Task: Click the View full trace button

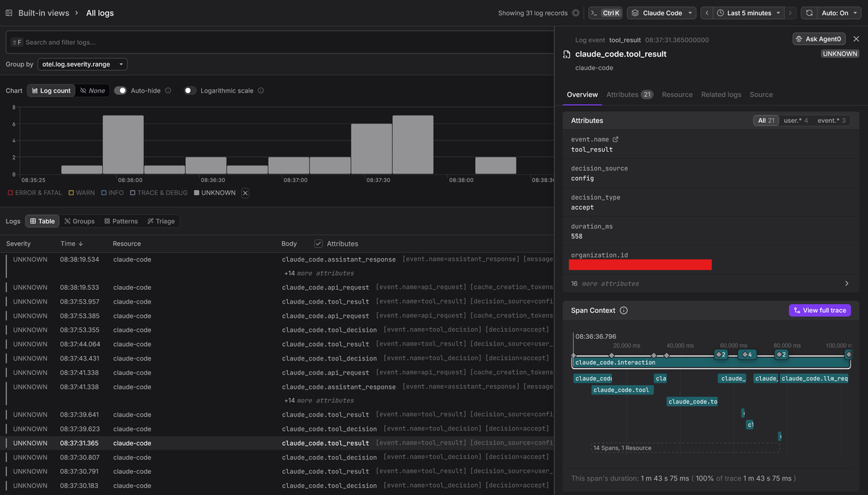Action: click(x=820, y=311)
